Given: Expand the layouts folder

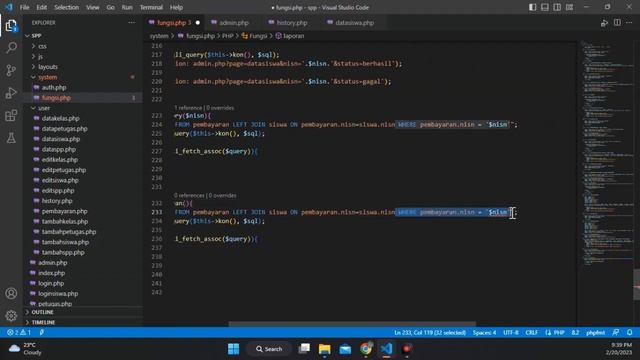Looking at the screenshot, I should point(48,67).
